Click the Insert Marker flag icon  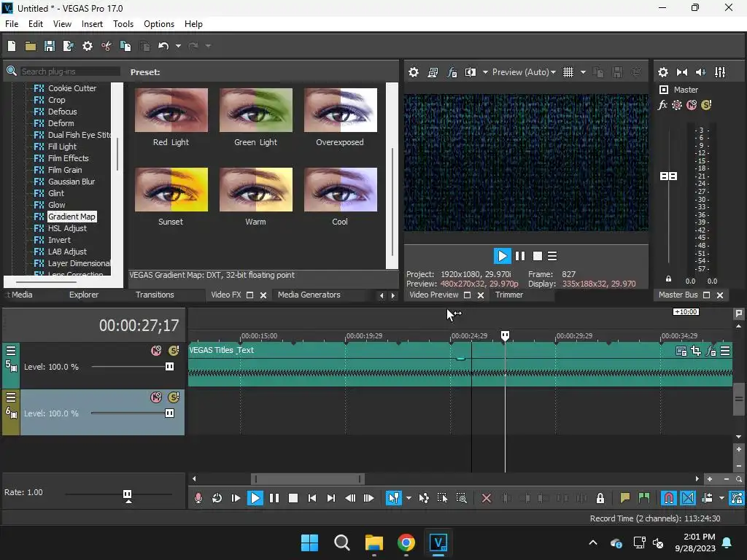click(624, 498)
